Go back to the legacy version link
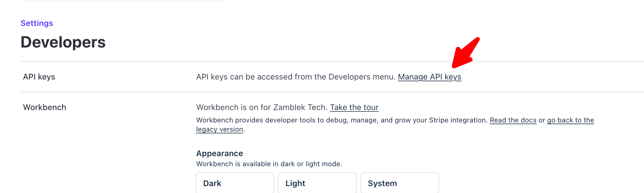 tap(570, 120)
